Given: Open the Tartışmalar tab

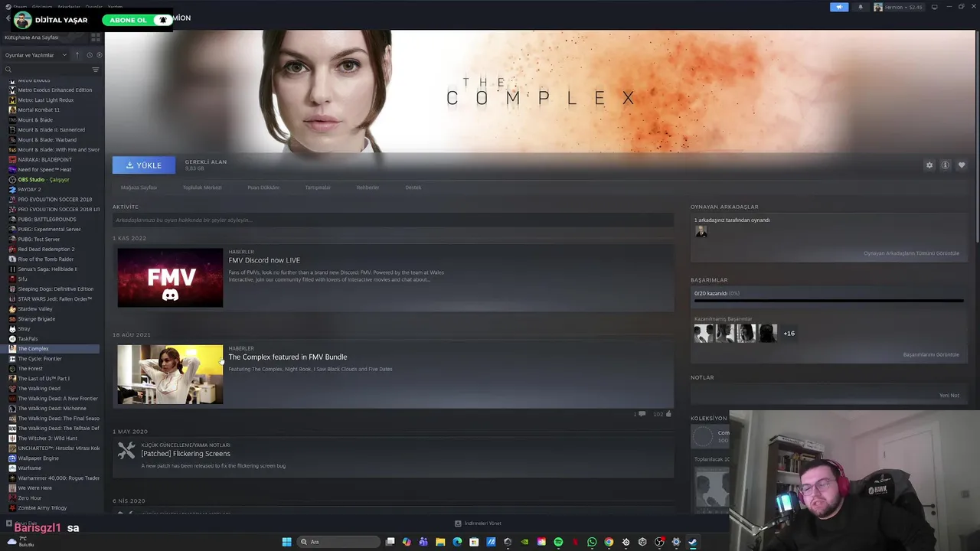Looking at the screenshot, I should point(318,187).
